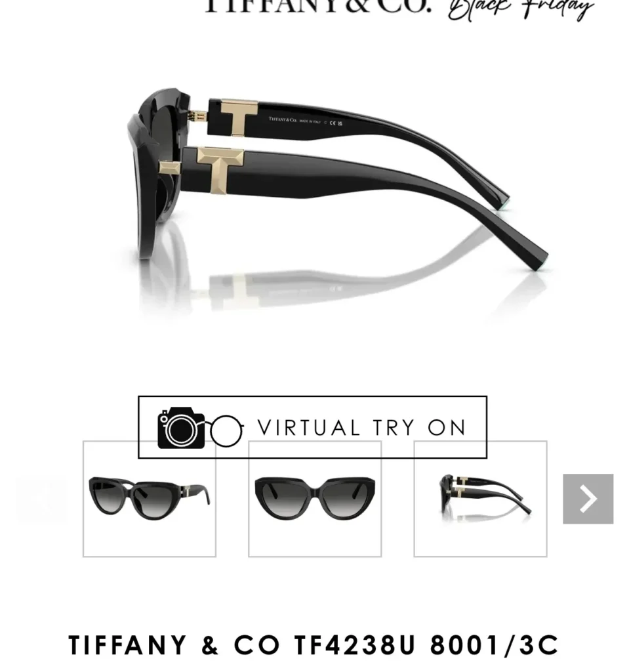Select the angled-view sunglasses thumbnail

(150, 499)
